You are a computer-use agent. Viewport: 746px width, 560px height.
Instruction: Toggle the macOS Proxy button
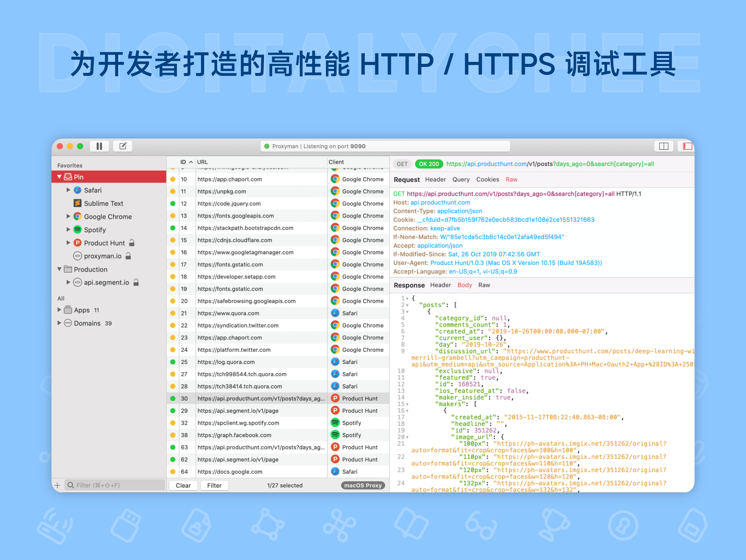(363, 485)
